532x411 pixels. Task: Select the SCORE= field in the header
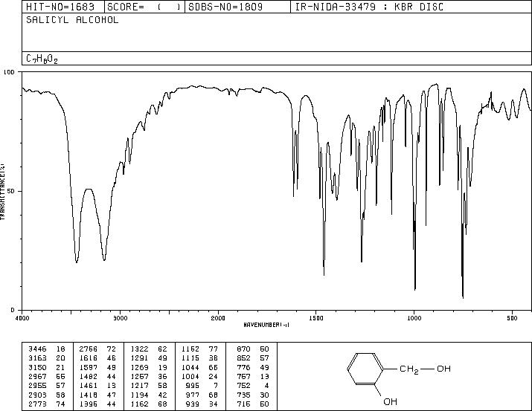click(x=144, y=7)
